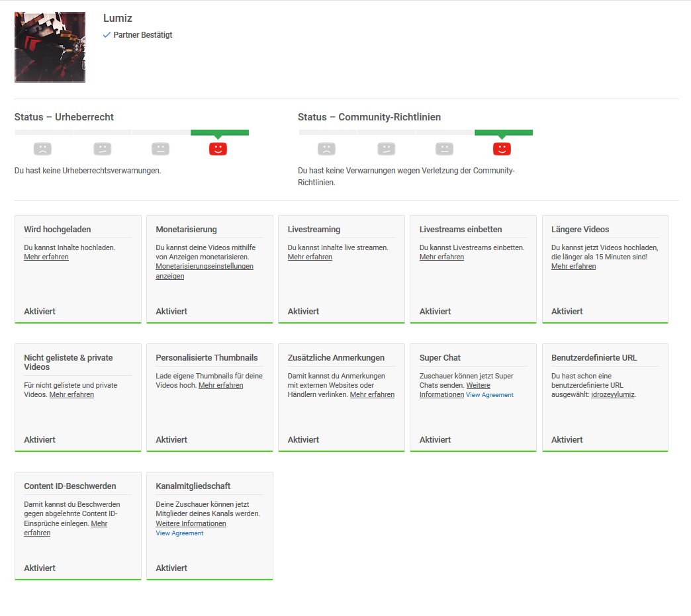
Task: Click the third grey face under Urheberrecht
Action: pos(160,149)
